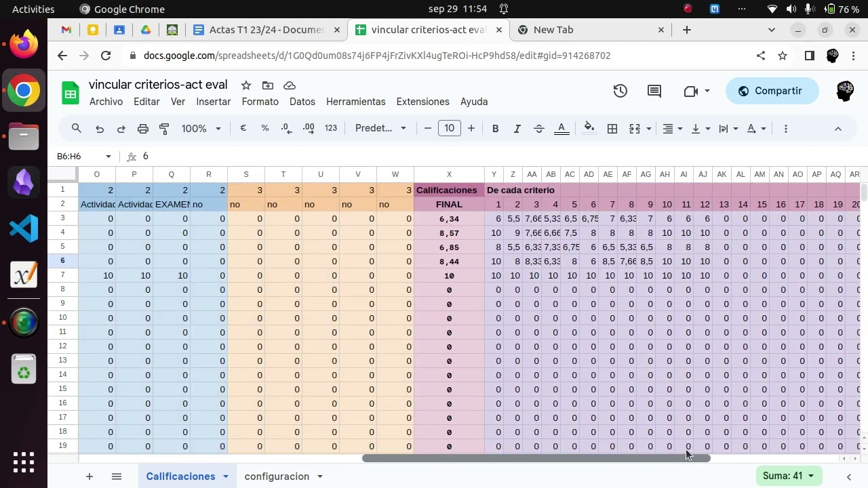
Task: Open the comments panel
Action: [654, 91]
